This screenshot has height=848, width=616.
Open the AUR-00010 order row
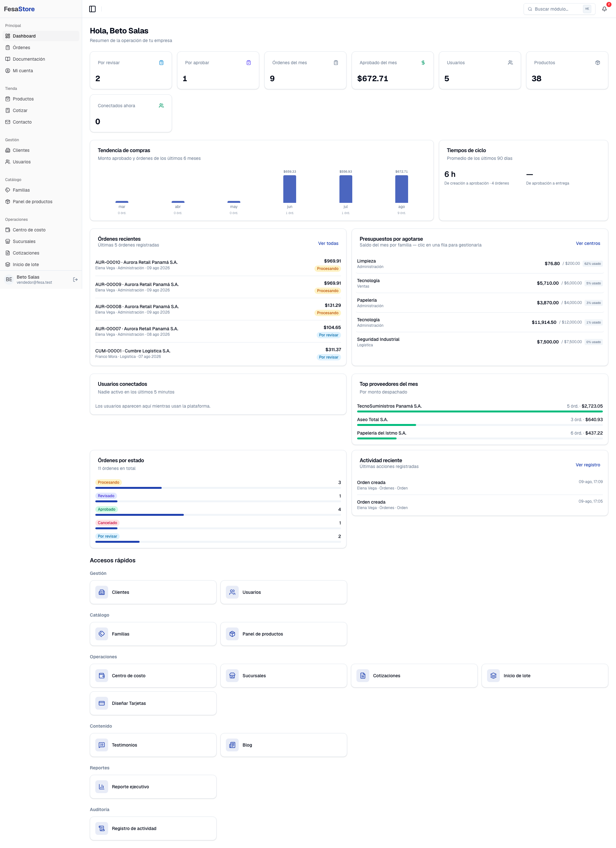click(x=218, y=265)
